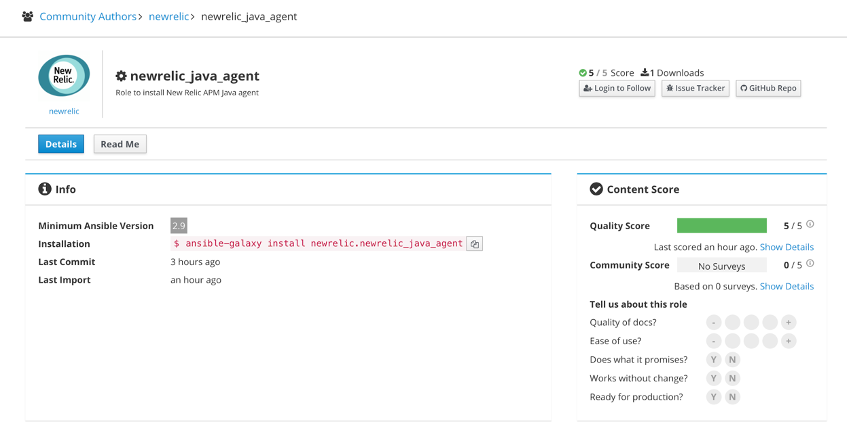Click the Role to install New Relic description

[x=187, y=92]
